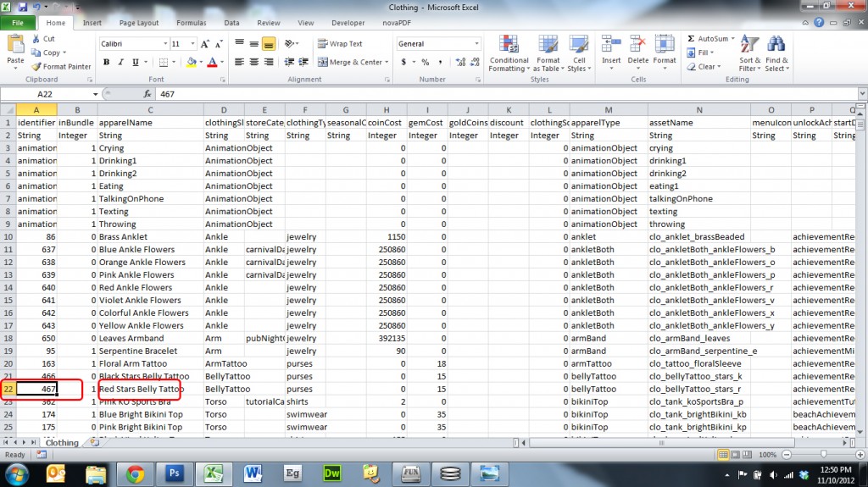Open Photoshop from the taskbar
868x487 pixels.
[176, 471]
